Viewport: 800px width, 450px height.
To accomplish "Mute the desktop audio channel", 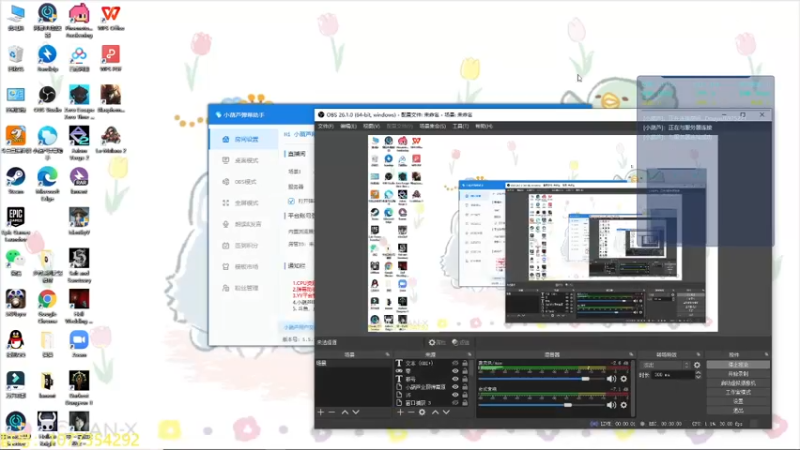I will (x=611, y=405).
